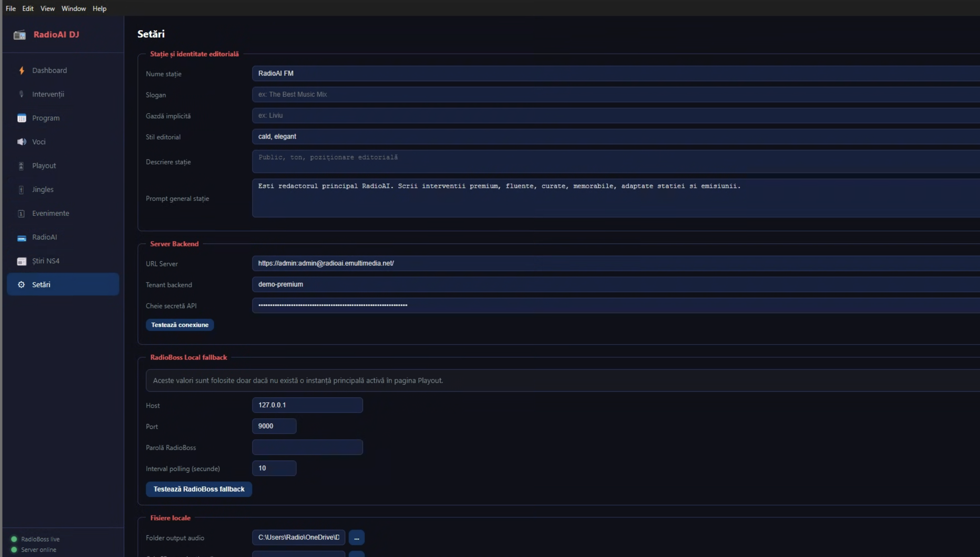The image size is (980, 557).
Task: Click the Gazdă implicită field
Action: (x=616, y=115)
